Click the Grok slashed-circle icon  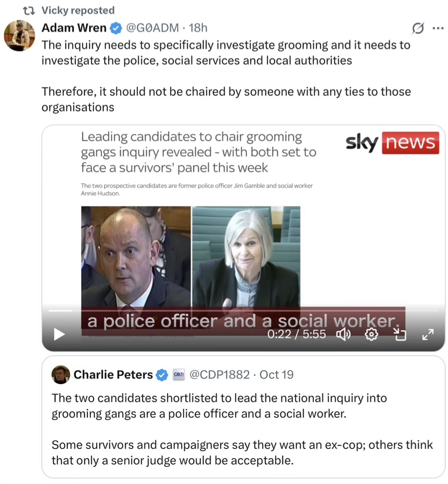click(x=418, y=29)
